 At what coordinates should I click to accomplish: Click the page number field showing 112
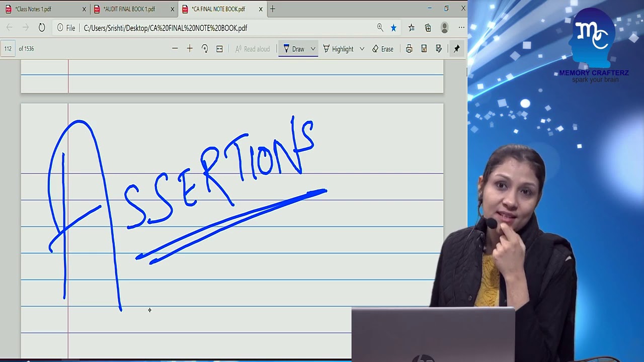click(x=8, y=49)
